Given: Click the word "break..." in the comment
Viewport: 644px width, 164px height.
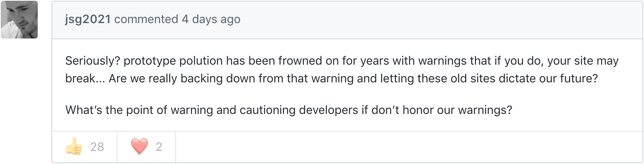Looking at the screenshot, I should 85,79.
